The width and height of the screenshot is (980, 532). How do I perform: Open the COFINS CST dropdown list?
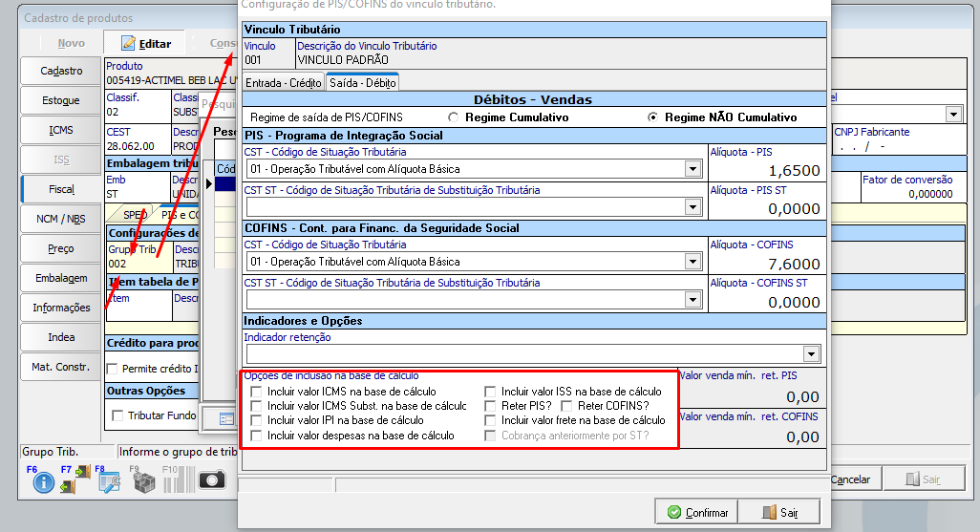pos(692,262)
